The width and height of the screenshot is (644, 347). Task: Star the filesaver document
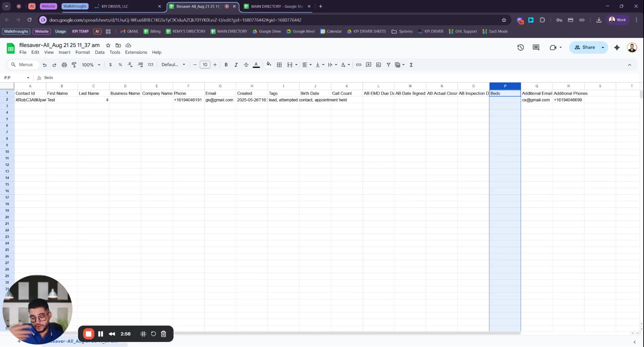[108, 45]
